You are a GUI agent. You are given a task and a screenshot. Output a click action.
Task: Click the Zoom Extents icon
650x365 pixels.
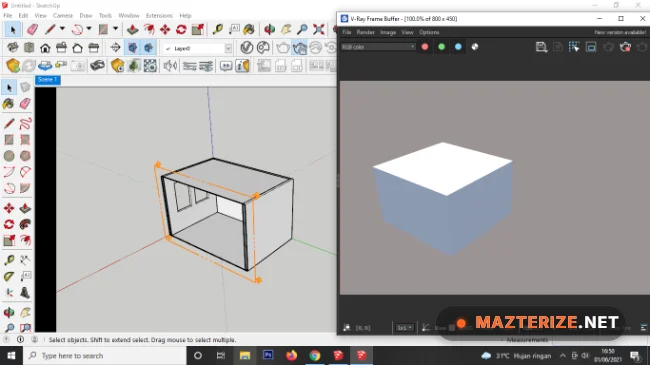click(x=319, y=29)
